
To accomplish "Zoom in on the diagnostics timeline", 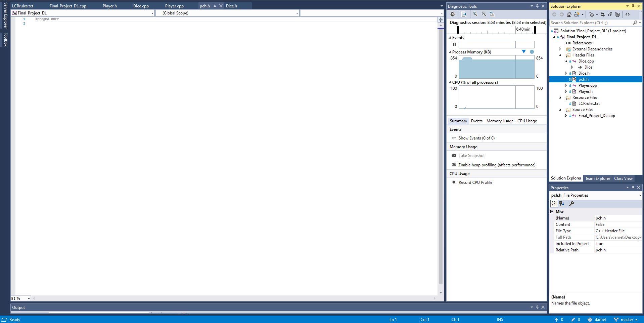I will pos(475,14).
